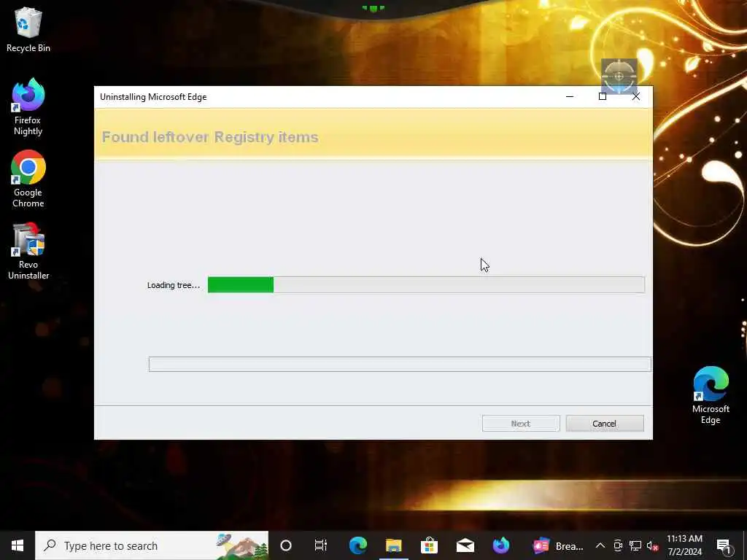Click the search highlights picture in the search box
The image size is (747, 560).
coord(241,545)
